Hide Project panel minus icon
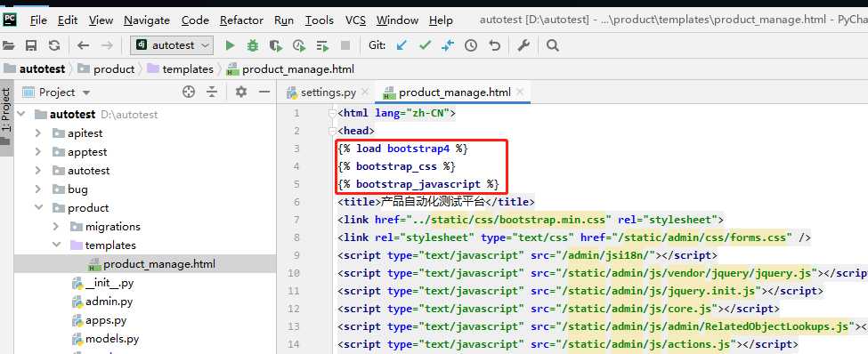 264,92
